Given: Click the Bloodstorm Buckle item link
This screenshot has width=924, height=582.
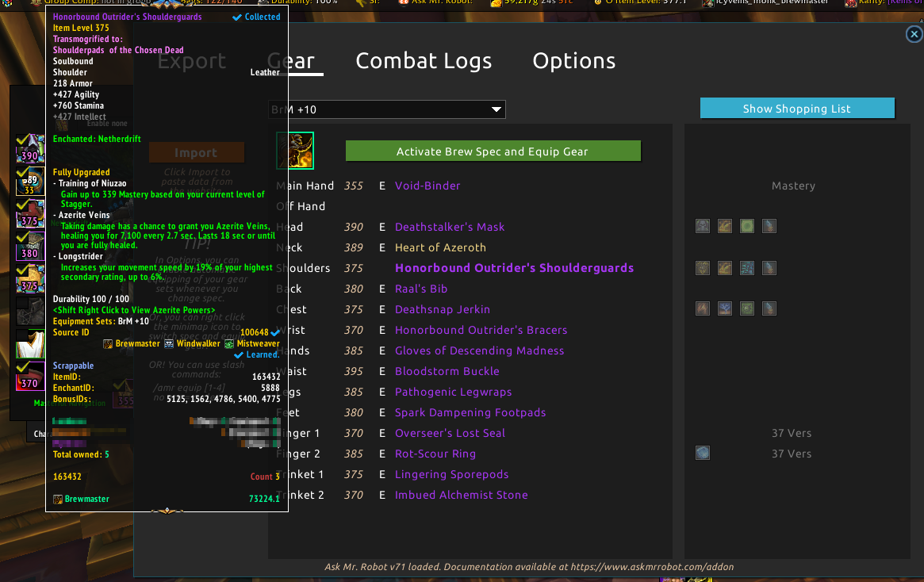Looking at the screenshot, I should [x=447, y=371].
